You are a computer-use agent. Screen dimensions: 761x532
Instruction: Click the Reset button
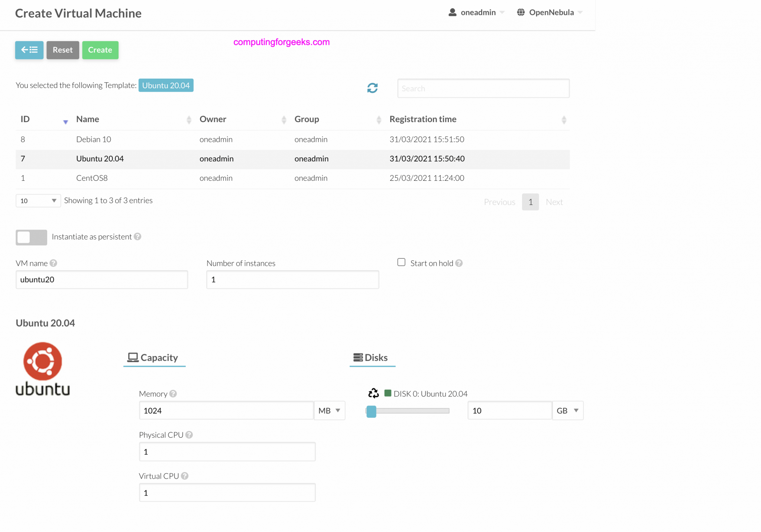tap(62, 50)
